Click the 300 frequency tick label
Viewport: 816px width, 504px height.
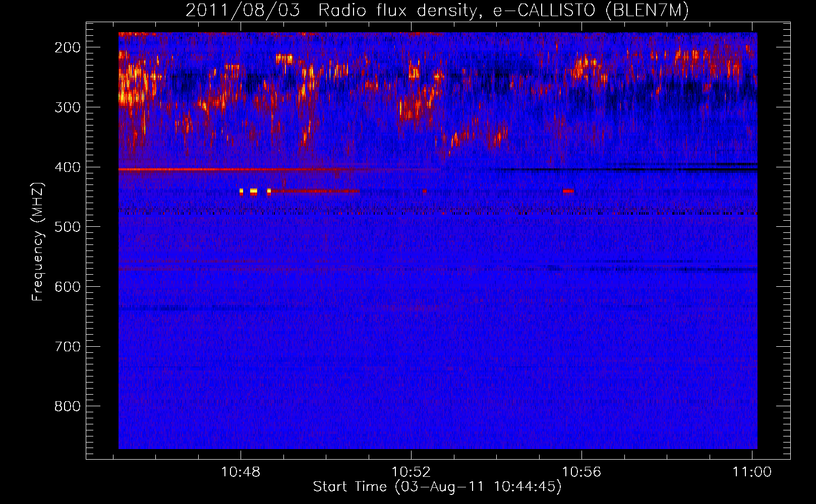click(68, 107)
